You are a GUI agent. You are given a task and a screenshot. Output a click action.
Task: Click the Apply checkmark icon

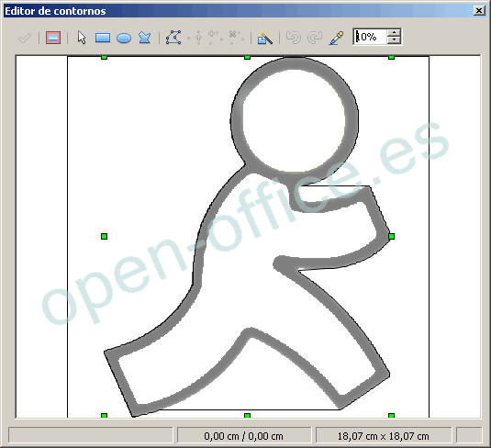25,38
